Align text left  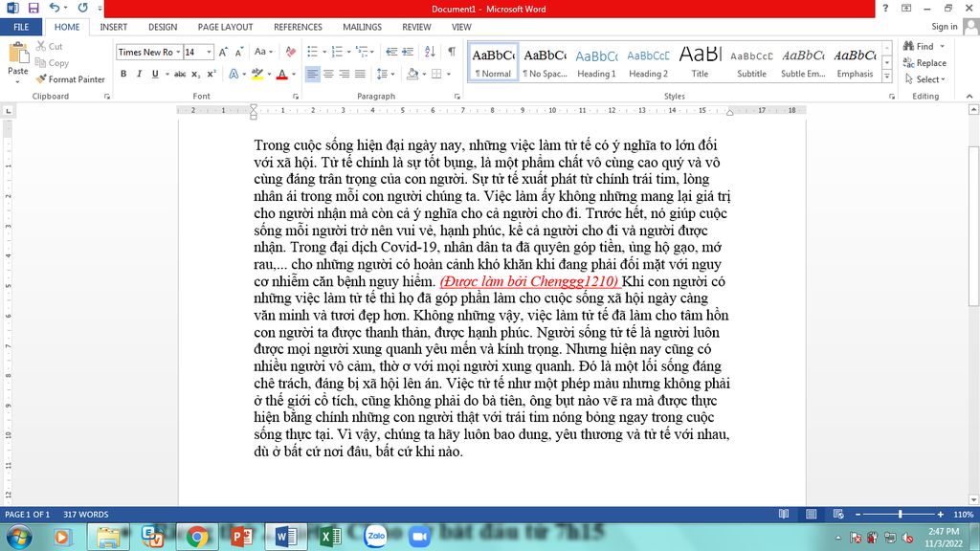(312, 74)
